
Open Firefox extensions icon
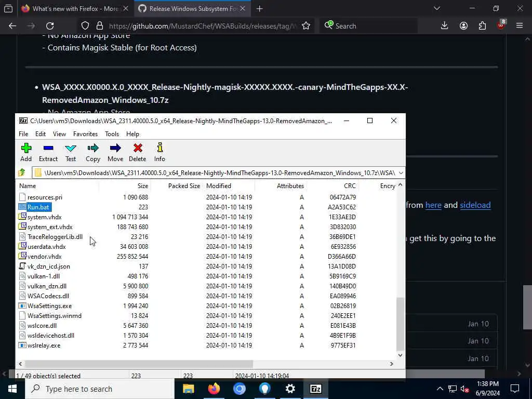[482, 26]
